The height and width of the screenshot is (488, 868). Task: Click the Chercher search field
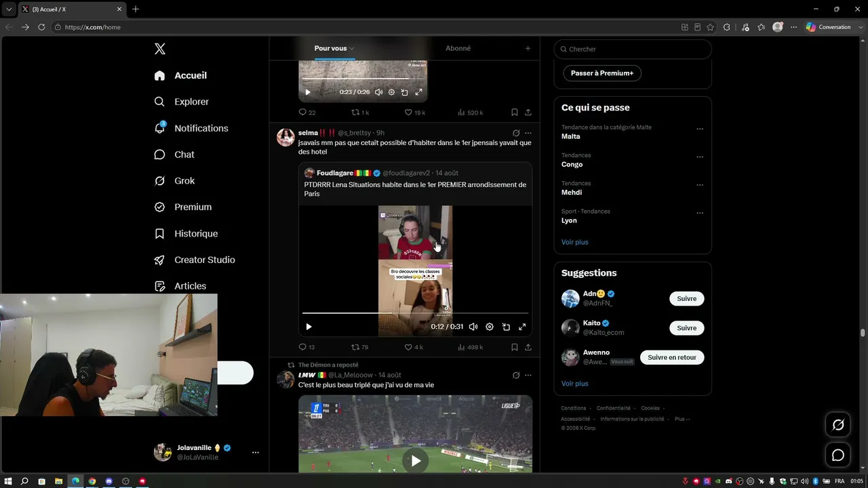click(x=633, y=49)
